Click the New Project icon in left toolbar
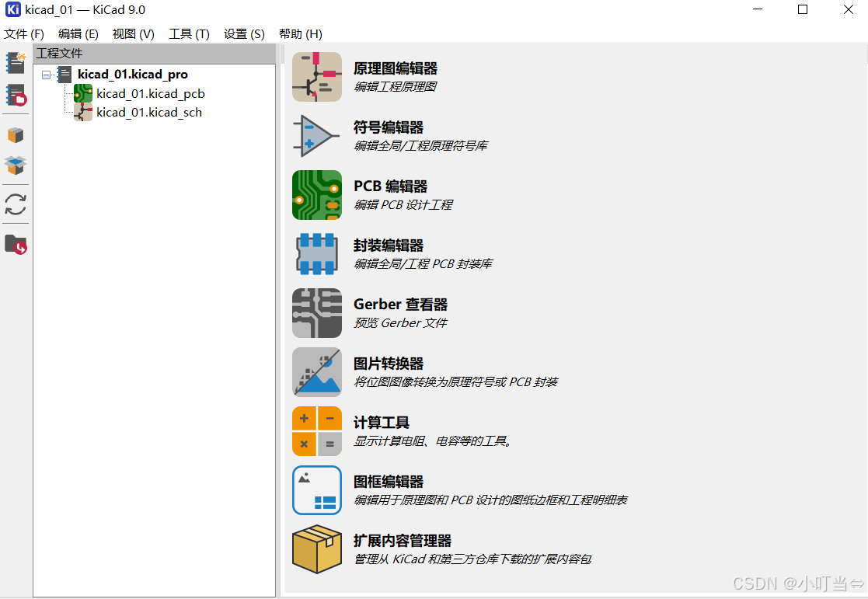Screen dimensions: 868x599 pyautogui.click(x=16, y=63)
